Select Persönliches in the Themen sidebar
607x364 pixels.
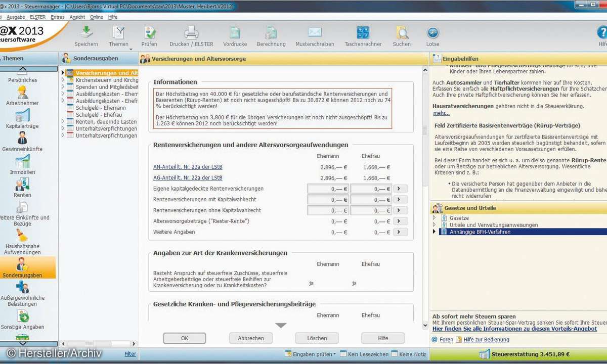[x=23, y=80]
